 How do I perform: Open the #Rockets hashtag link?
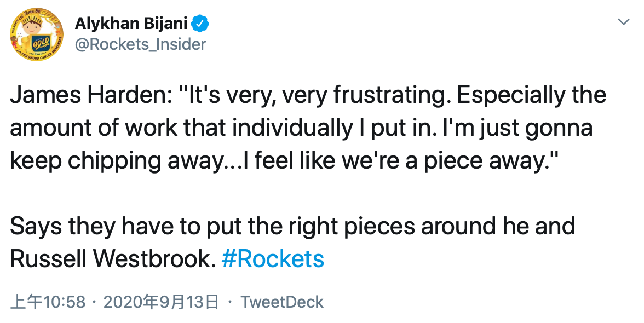(x=273, y=259)
